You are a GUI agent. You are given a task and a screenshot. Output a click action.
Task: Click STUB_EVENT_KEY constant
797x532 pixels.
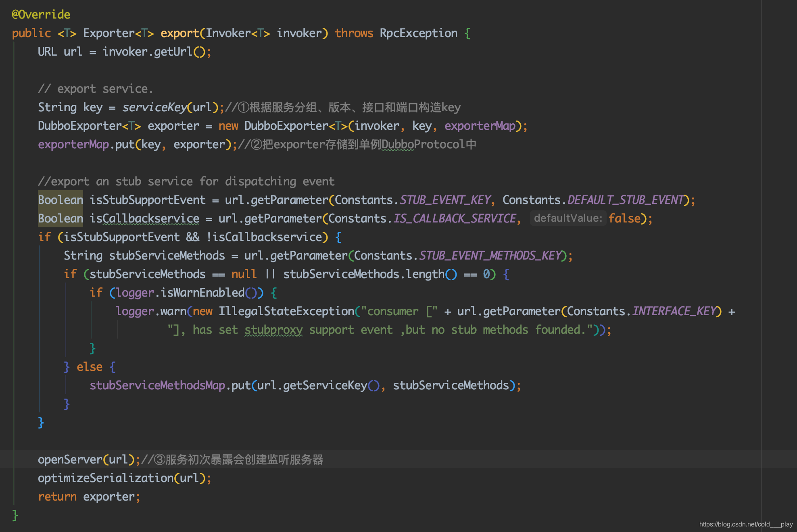click(x=445, y=200)
